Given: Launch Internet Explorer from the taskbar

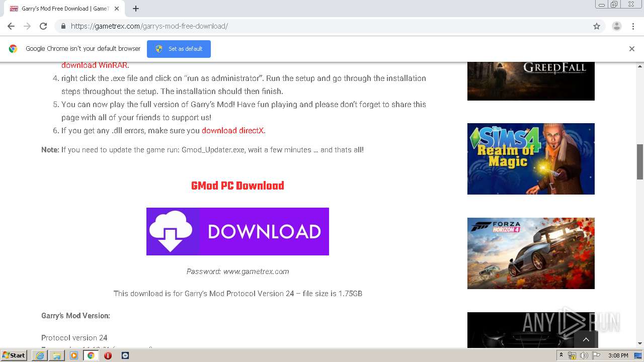Looking at the screenshot, I should pos(40,355).
